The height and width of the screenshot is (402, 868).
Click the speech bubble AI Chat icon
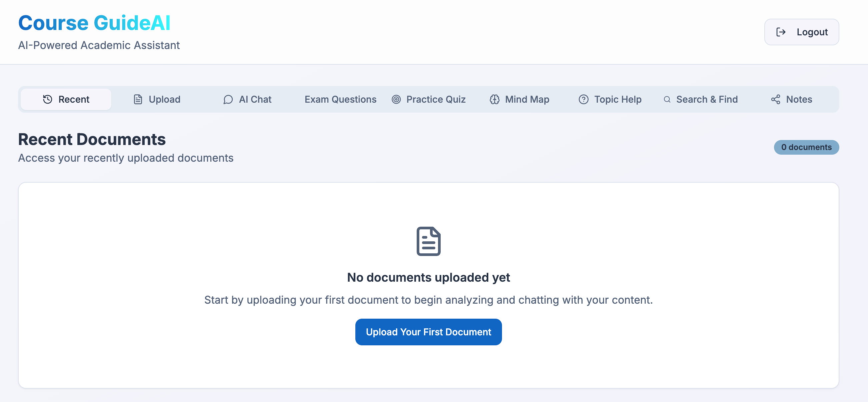click(x=228, y=99)
